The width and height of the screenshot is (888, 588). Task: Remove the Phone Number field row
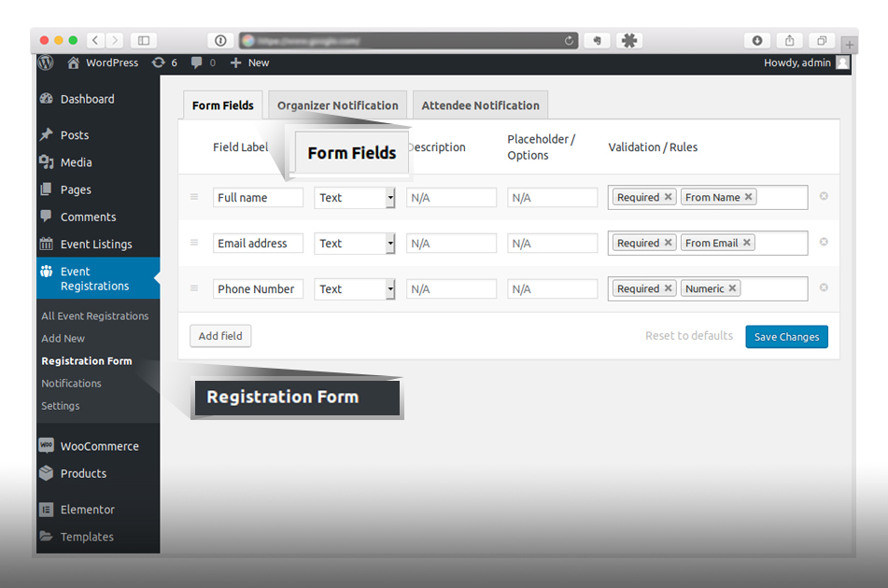coord(824,287)
